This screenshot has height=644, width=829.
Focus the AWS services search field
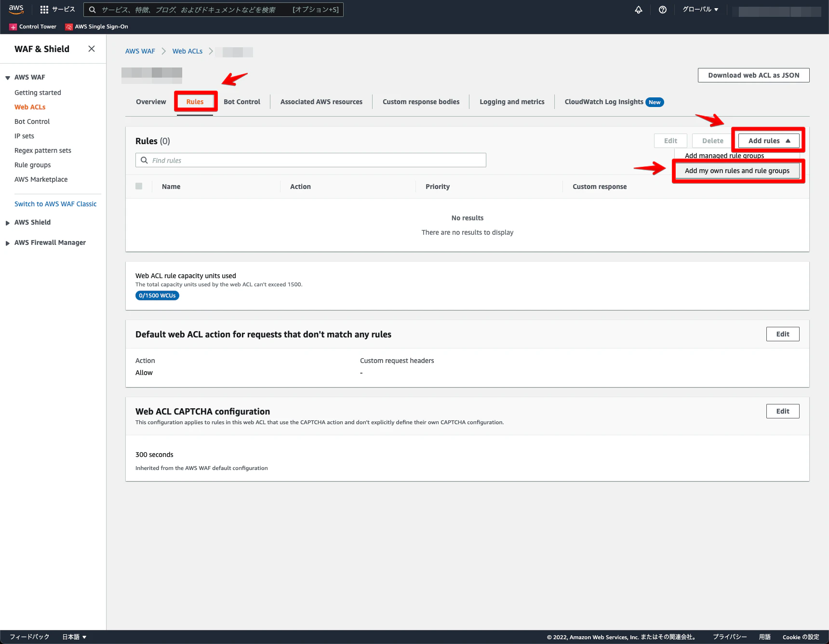214,10
